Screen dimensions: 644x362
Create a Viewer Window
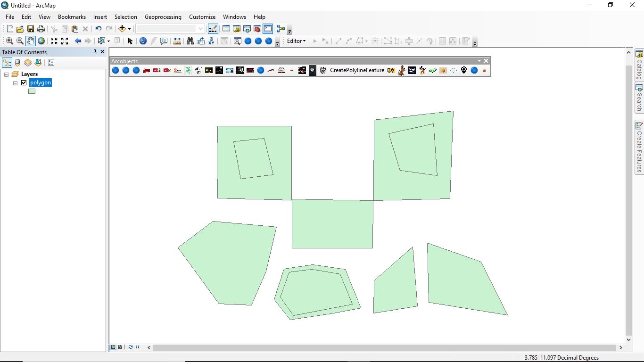click(x=237, y=41)
